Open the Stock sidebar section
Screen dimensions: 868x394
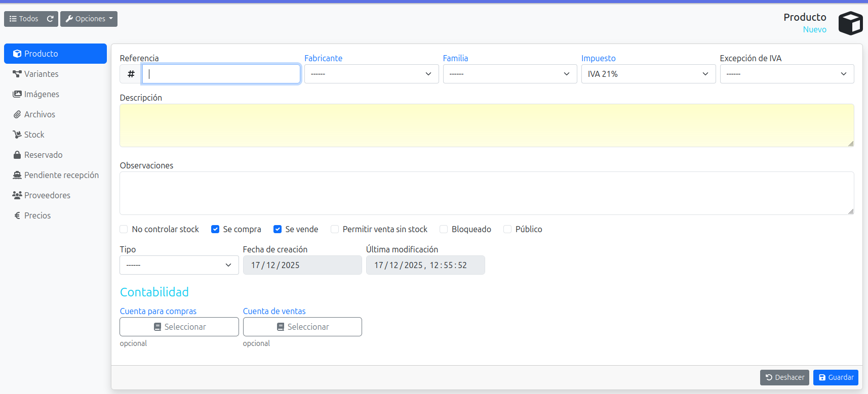pyautogui.click(x=34, y=135)
